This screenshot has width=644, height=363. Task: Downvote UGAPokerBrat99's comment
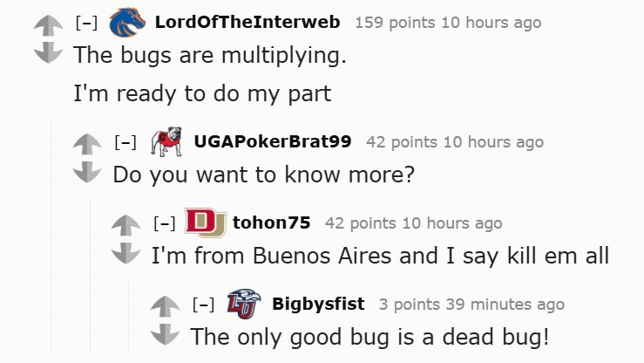(x=85, y=172)
